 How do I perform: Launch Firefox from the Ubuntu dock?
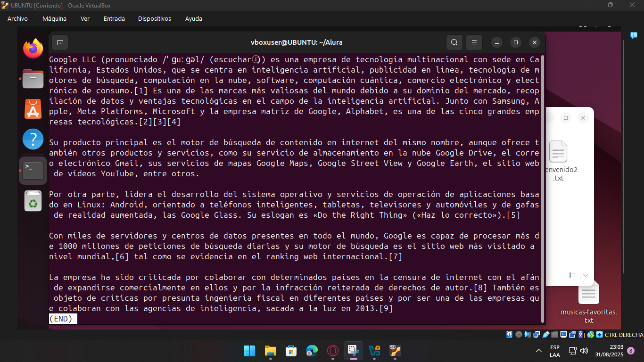[33, 49]
